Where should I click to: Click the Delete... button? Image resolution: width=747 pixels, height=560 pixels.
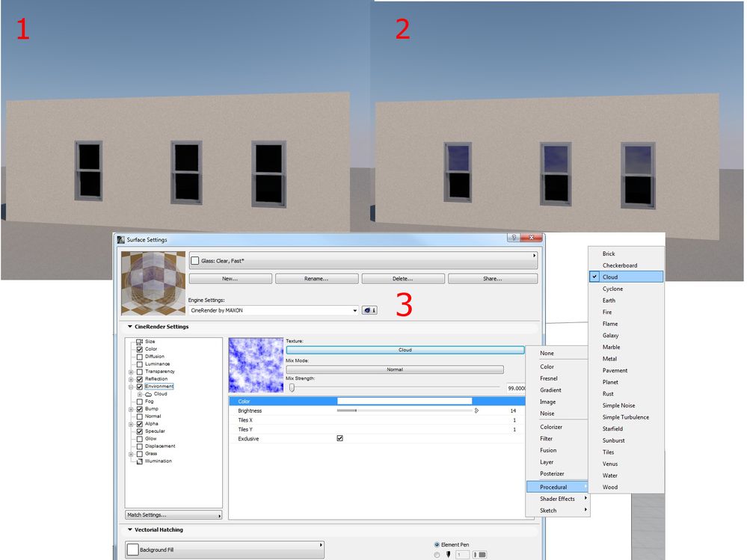403,279
